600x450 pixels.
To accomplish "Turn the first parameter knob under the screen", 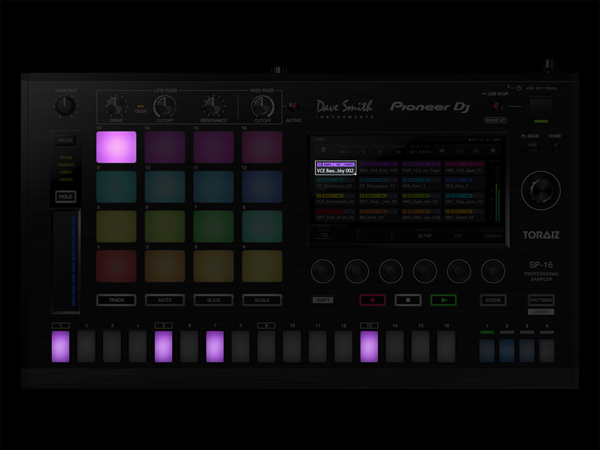I will click(x=323, y=271).
